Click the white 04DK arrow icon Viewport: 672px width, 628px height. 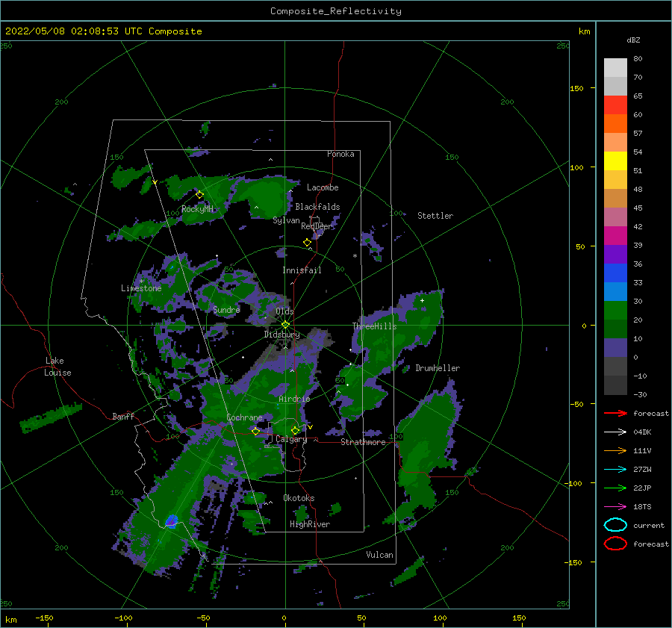[615, 432]
